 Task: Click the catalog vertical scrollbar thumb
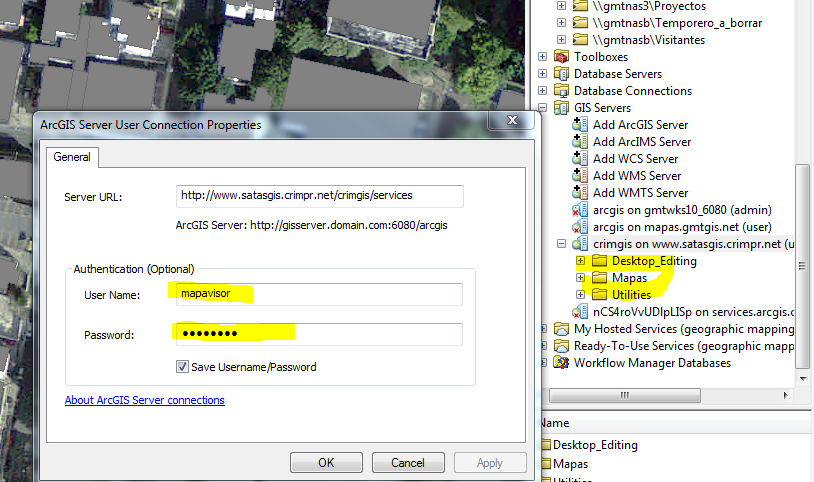tap(803, 265)
